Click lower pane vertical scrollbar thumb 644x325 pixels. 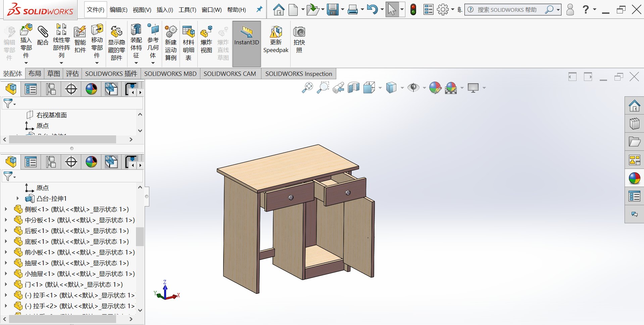140,236
